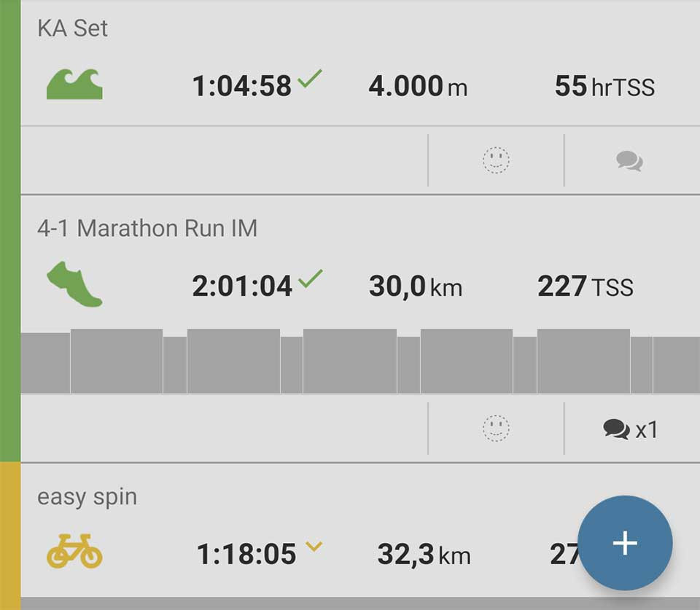
Task: Select the 227 TSS run score
Action: [x=586, y=286]
